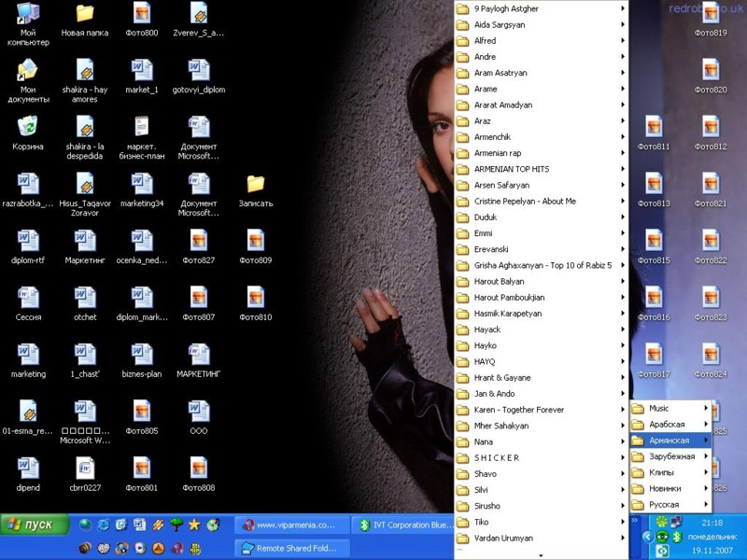Show hidden tray icons with the chevron
Screen dimensions: 747x560
pos(648,538)
